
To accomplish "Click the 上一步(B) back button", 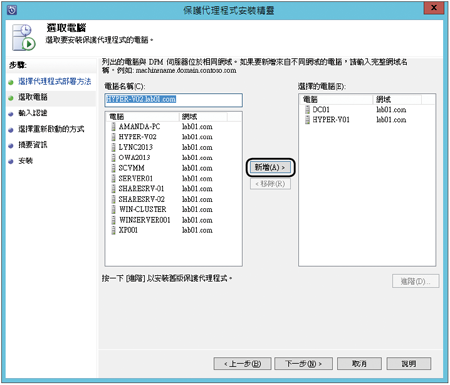I will coord(243,364).
